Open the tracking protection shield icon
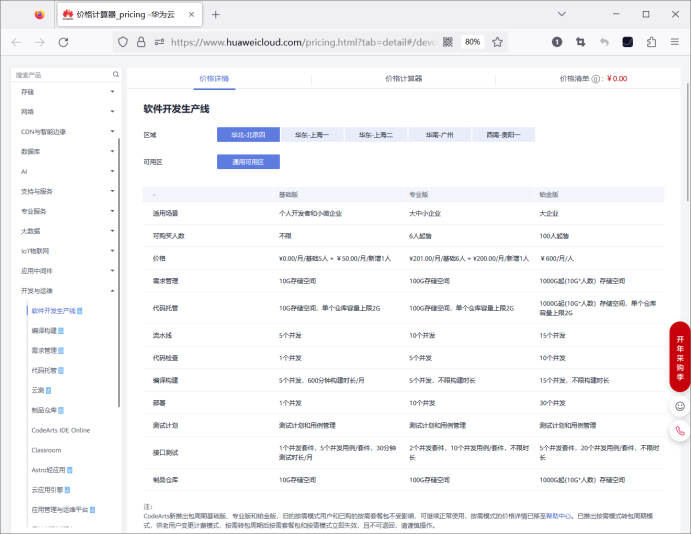The image size is (691, 534). [123, 42]
